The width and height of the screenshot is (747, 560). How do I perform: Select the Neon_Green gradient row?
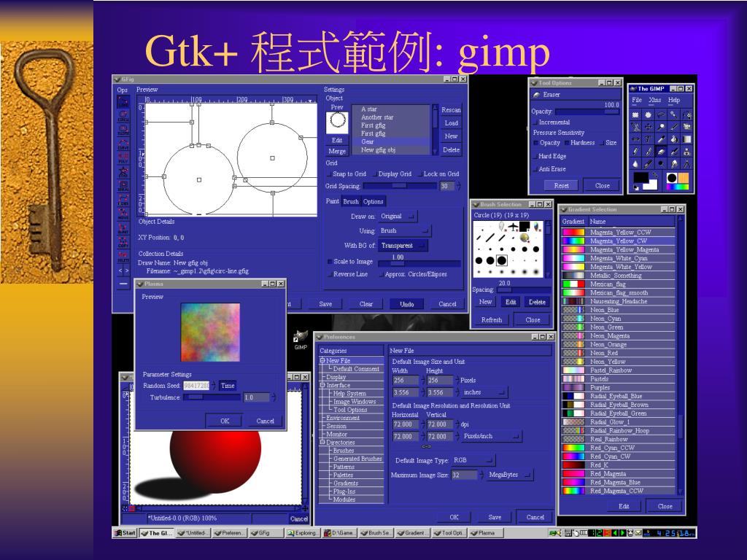(x=619, y=327)
